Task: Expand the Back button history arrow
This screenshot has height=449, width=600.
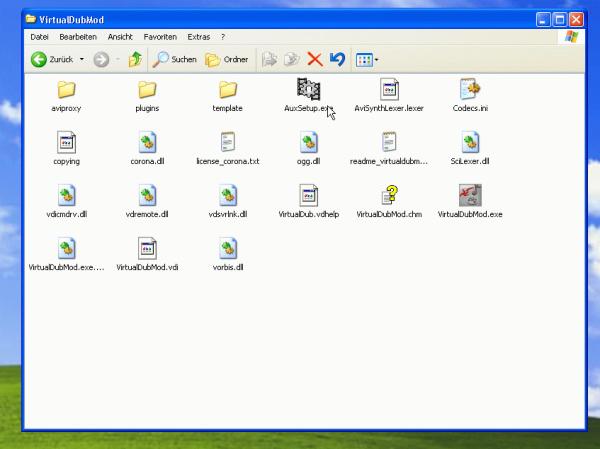Action: 83,59
